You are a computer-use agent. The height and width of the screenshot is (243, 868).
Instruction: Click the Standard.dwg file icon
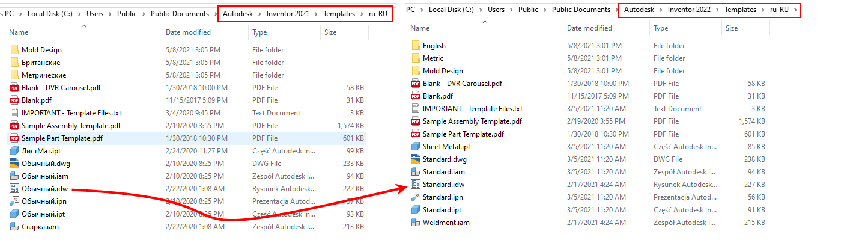point(416,159)
